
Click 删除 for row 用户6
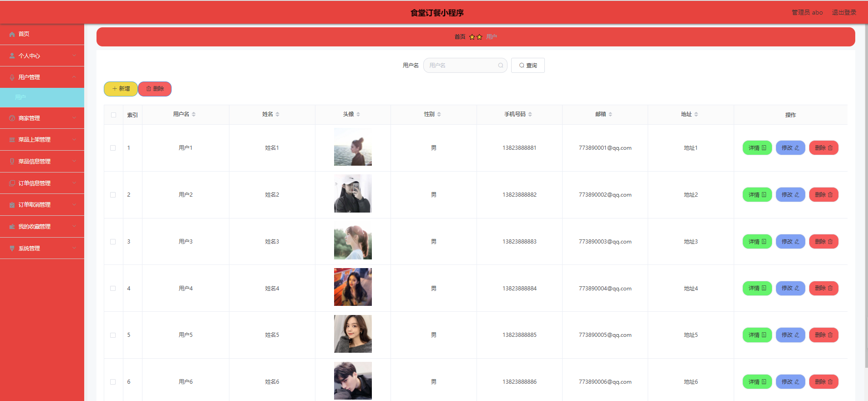point(824,382)
